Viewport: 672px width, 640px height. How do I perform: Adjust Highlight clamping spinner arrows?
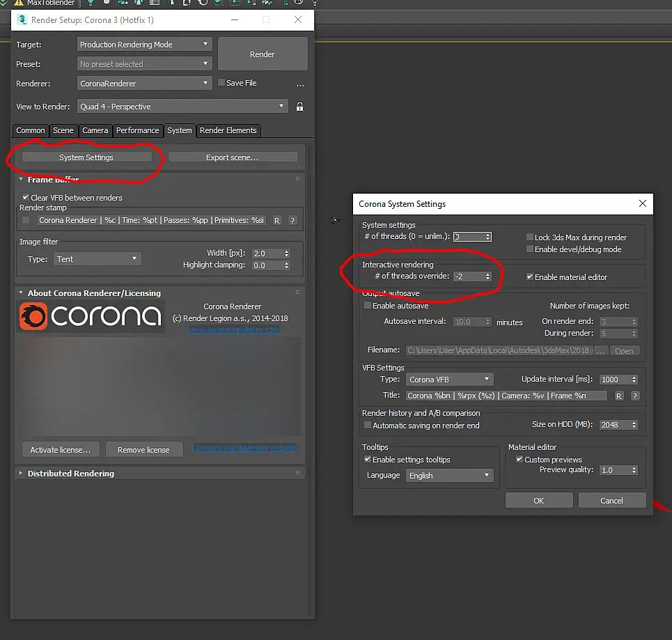(x=287, y=265)
